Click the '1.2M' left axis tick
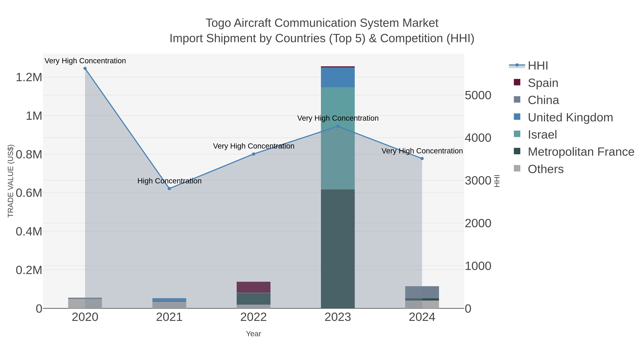The height and width of the screenshot is (362, 644). pos(29,77)
